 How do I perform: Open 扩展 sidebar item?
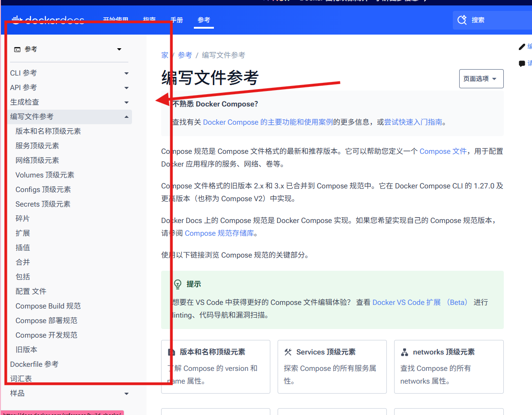(23, 233)
